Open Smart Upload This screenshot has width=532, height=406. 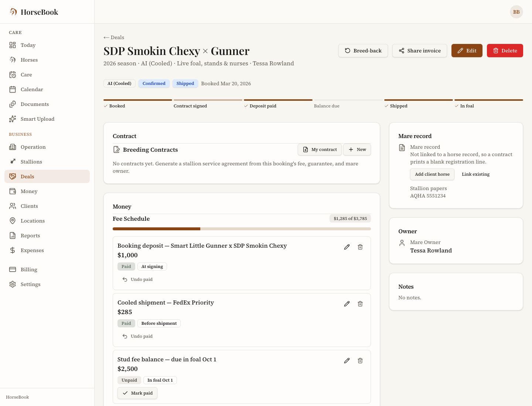pyautogui.click(x=47, y=119)
